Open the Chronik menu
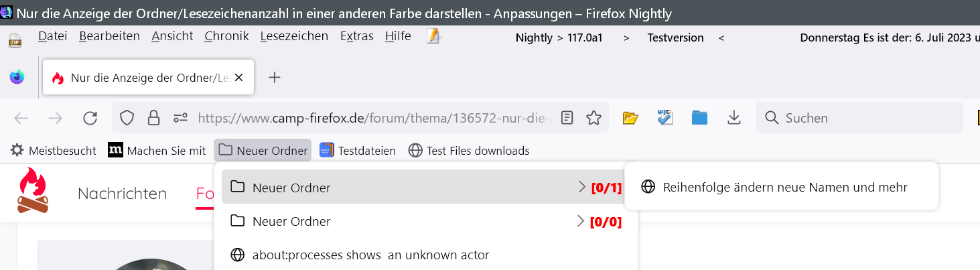 226,37
